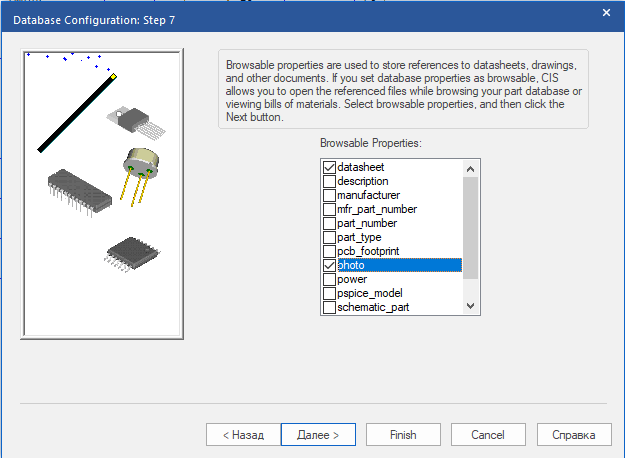625x458 pixels.
Task: Proceed with the Далее button
Action: [x=318, y=435]
